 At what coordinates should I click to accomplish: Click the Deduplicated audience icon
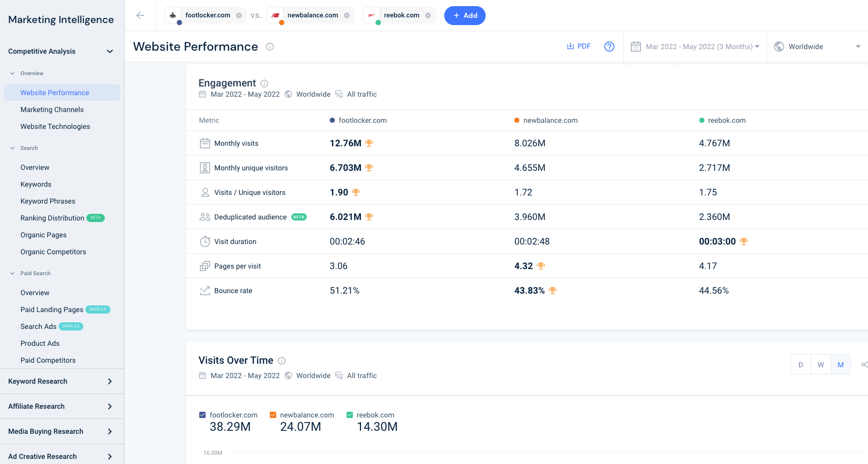(205, 217)
